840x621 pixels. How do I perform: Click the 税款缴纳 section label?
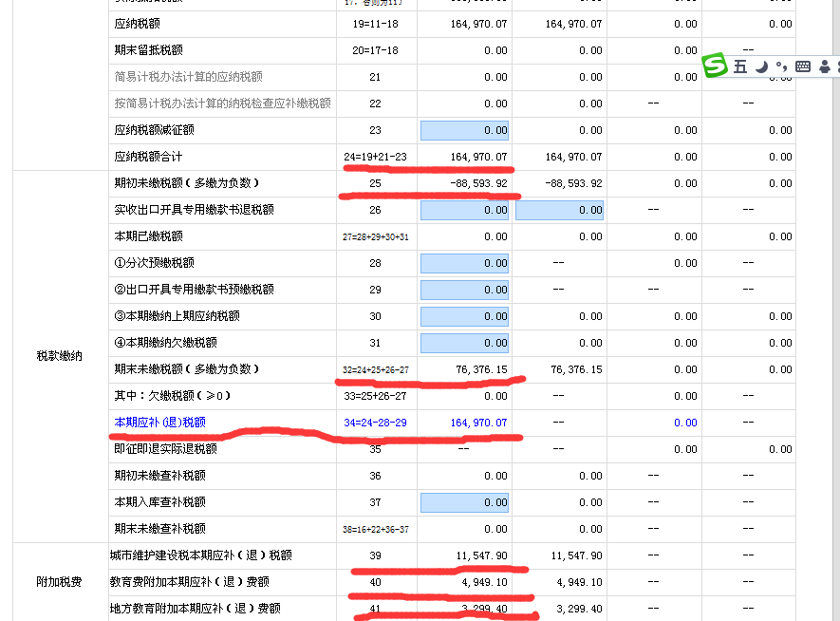(x=60, y=356)
